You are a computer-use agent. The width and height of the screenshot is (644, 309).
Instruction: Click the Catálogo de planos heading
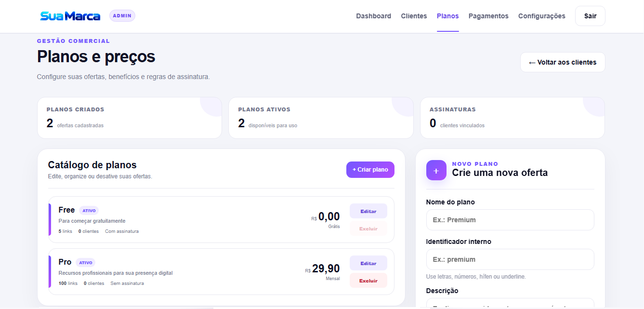(x=92, y=165)
